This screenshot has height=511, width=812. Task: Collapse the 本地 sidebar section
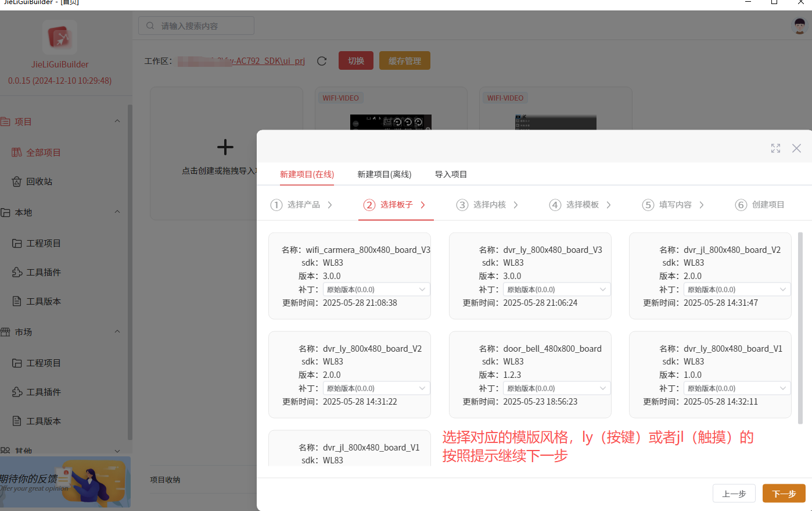click(117, 212)
